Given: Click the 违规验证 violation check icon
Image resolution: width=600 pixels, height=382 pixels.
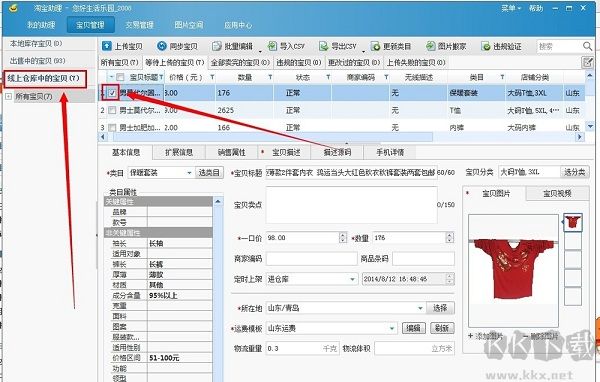Looking at the screenshot, I should (486, 46).
